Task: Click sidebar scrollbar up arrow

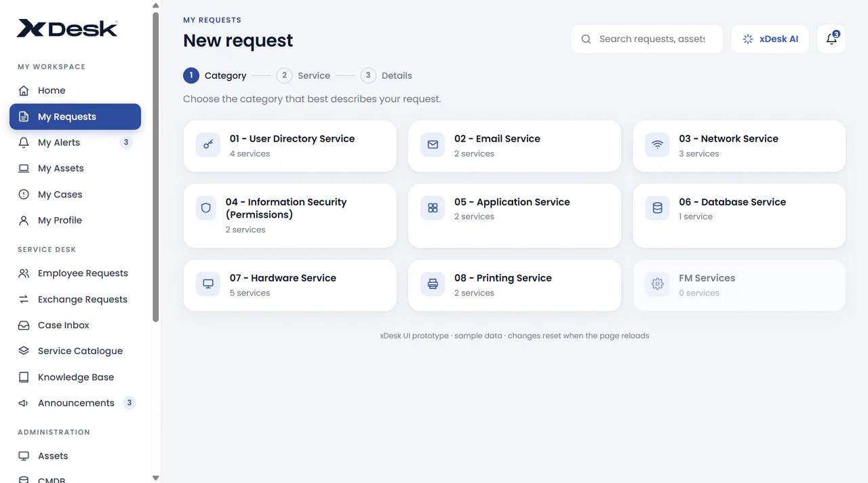Action: pyautogui.click(x=156, y=6)
